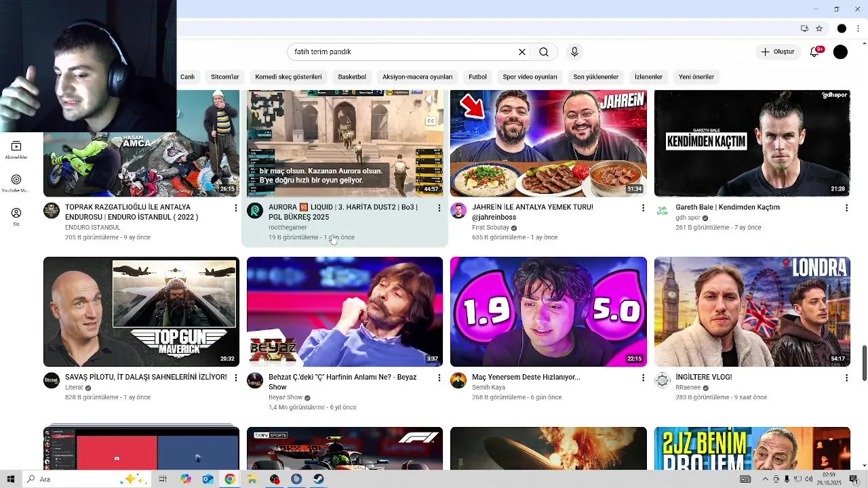Play the Behzat Ç. Beyaz Show thumbnail
Viewport: 868px width, 488px height.
pyautogui.click(x=344, y=312)
